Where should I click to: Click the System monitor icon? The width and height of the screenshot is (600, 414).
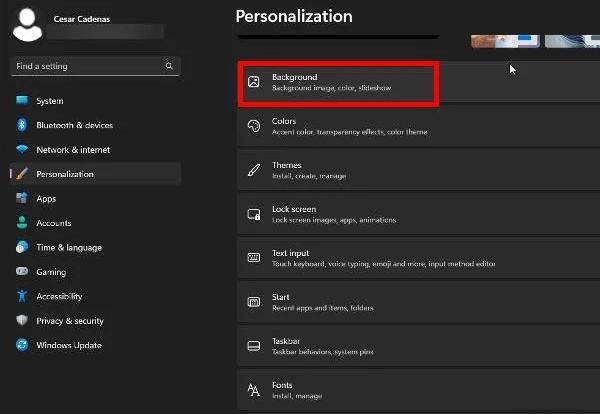point(22,101)
